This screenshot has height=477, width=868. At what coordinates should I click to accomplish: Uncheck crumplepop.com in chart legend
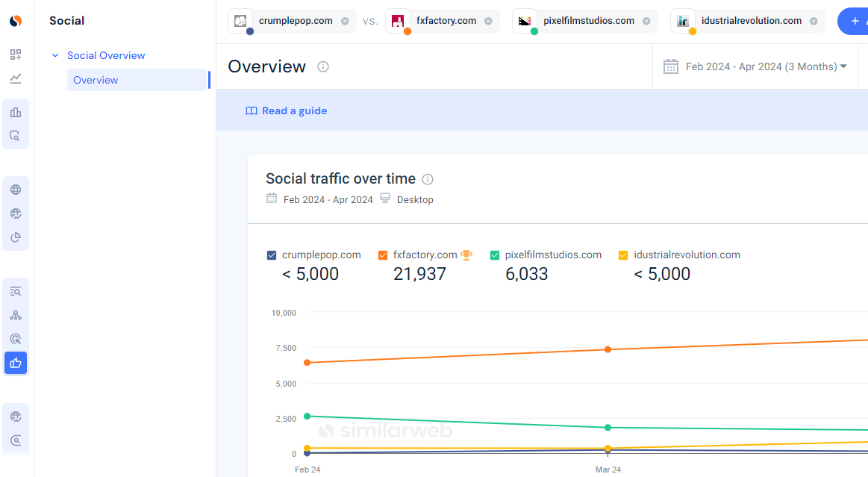271,255
